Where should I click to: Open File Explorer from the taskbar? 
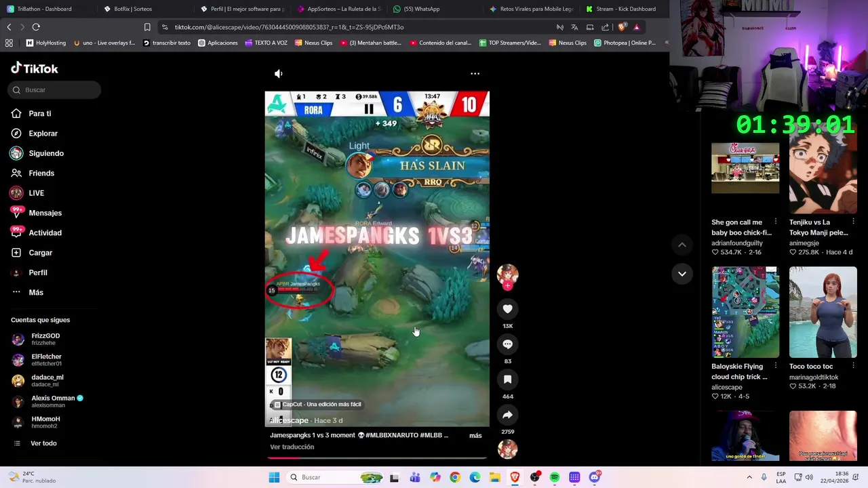[x=495, y=477]
